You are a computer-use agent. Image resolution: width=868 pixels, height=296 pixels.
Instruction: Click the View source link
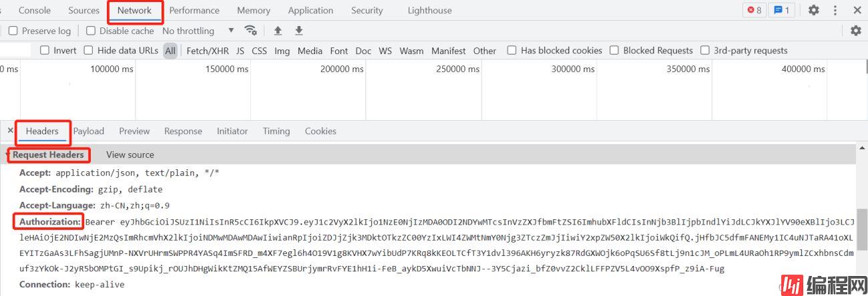pos(130,155)
